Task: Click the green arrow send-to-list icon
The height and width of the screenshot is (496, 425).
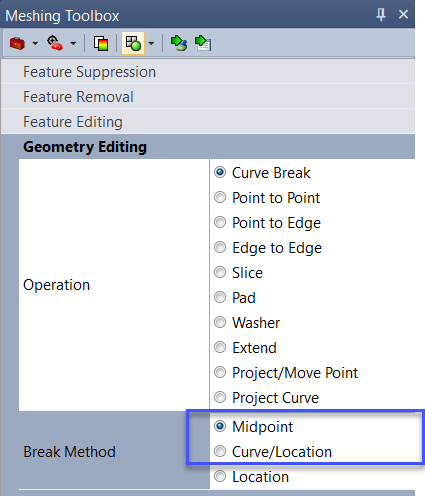Action: [203, 43]
